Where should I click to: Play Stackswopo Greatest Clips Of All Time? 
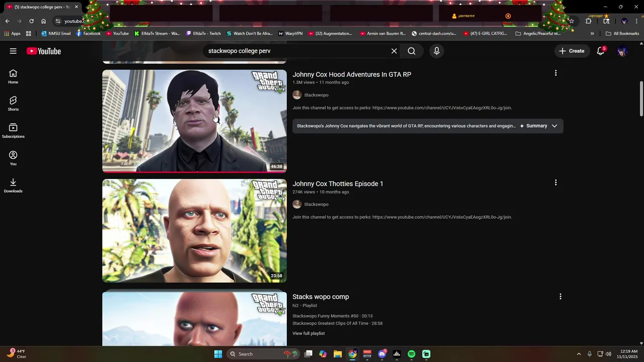pyautogui.click(x=338, y=323)
